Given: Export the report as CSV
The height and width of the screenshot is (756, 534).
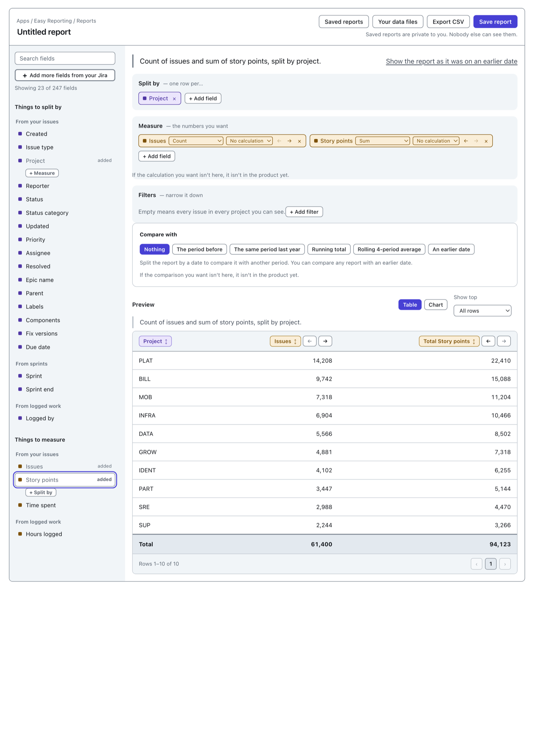Looking at the screenshot, I should 448,22.
